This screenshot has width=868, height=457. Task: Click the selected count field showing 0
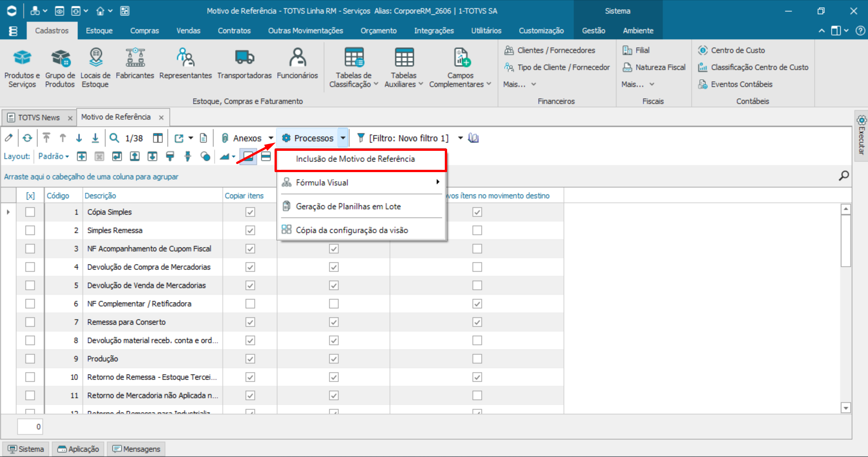[x=30, y=427]
